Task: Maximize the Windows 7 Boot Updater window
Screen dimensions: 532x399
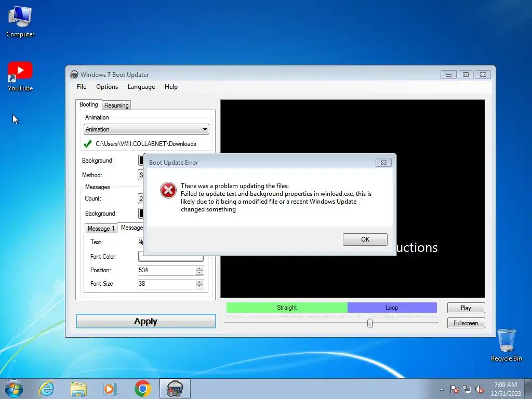Action: [x=465, y=75]
